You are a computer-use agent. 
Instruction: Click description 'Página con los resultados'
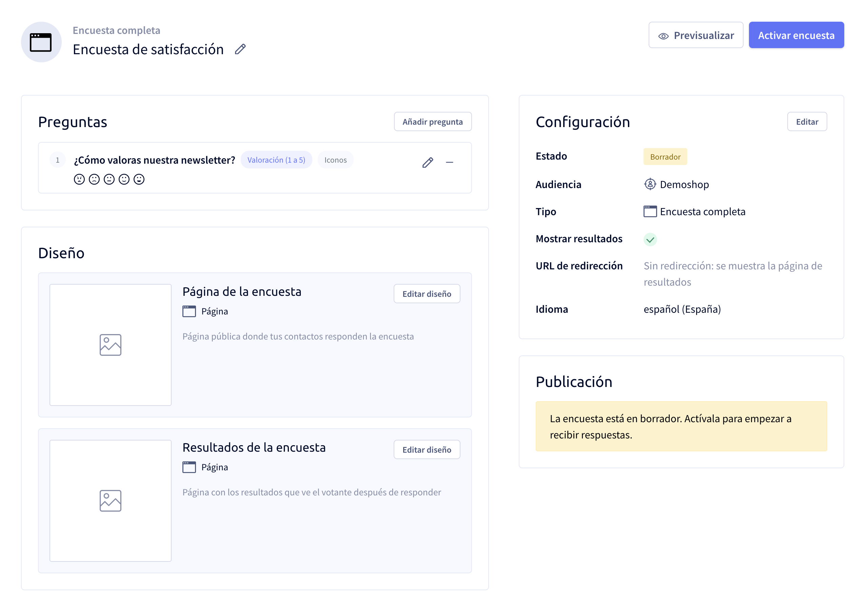(x=312, y=492)
